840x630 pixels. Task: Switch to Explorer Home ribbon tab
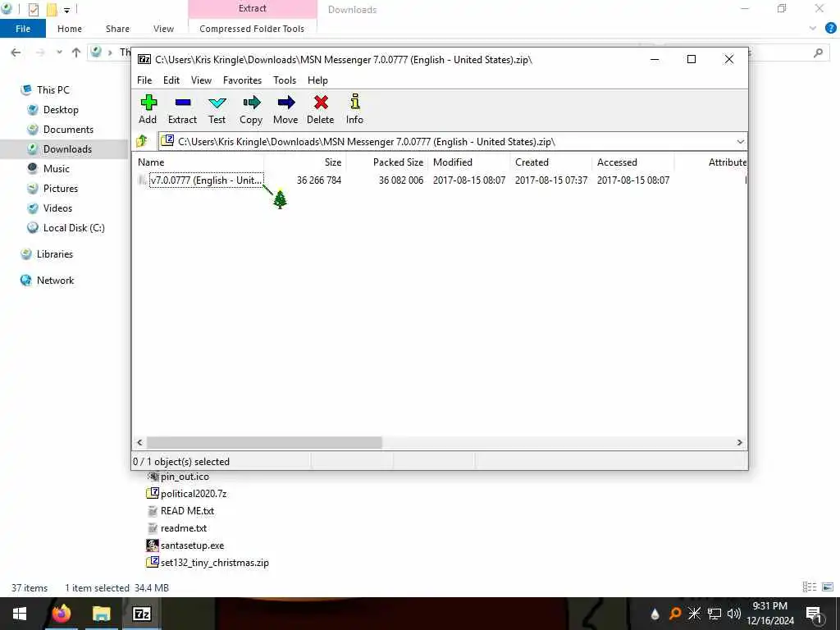pos(70,29)
